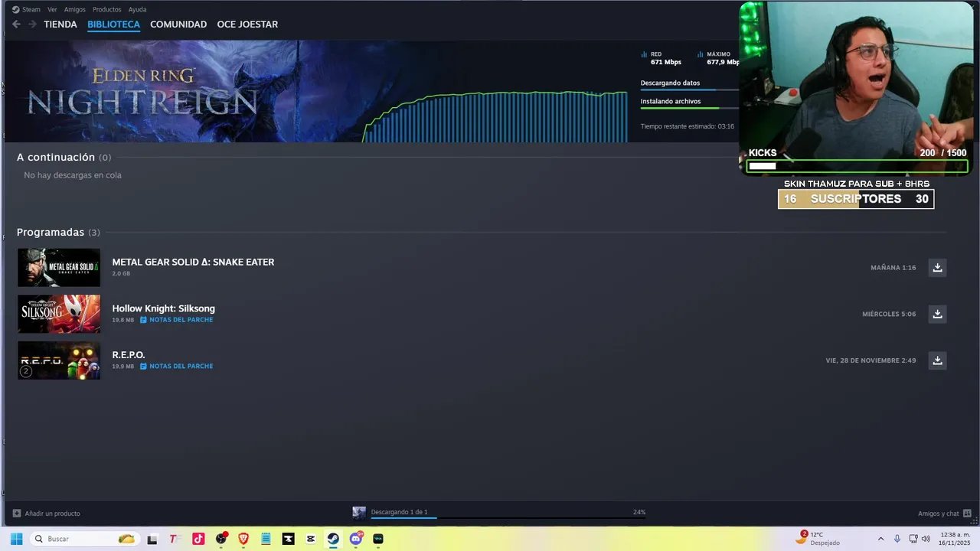
Task: Open the CapCut taskbar icon
Action: click(x=310, y=539)
